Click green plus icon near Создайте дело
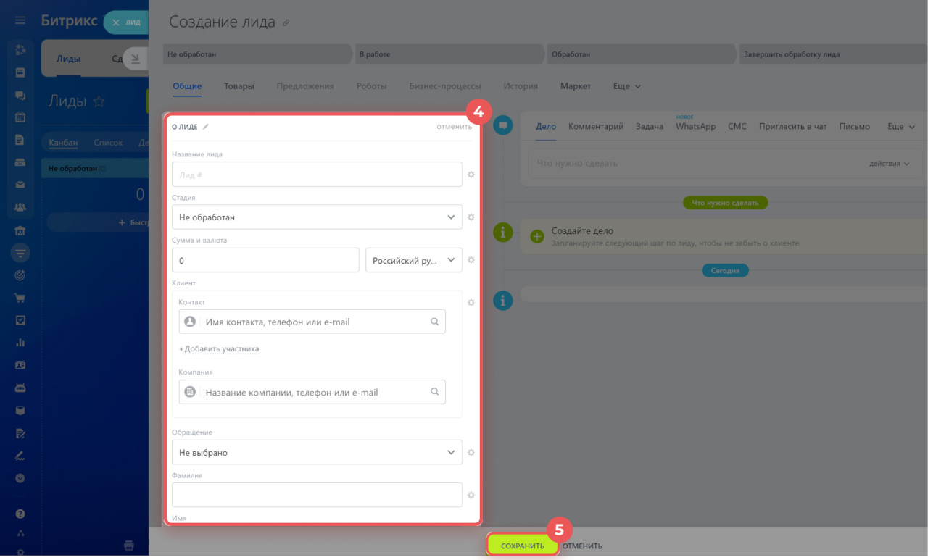Viewport: 928px width, 560px height. click(x=537, y=236)
